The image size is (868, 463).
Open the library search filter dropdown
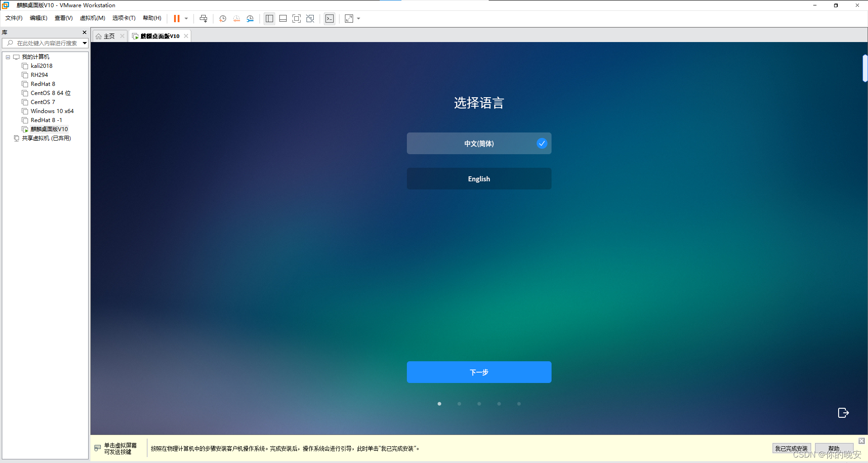85,43
